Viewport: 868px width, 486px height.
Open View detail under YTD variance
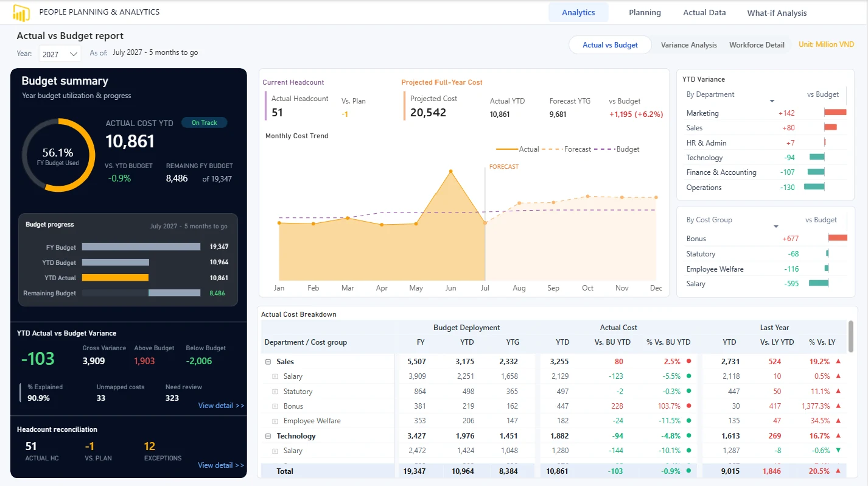point(221,406)
